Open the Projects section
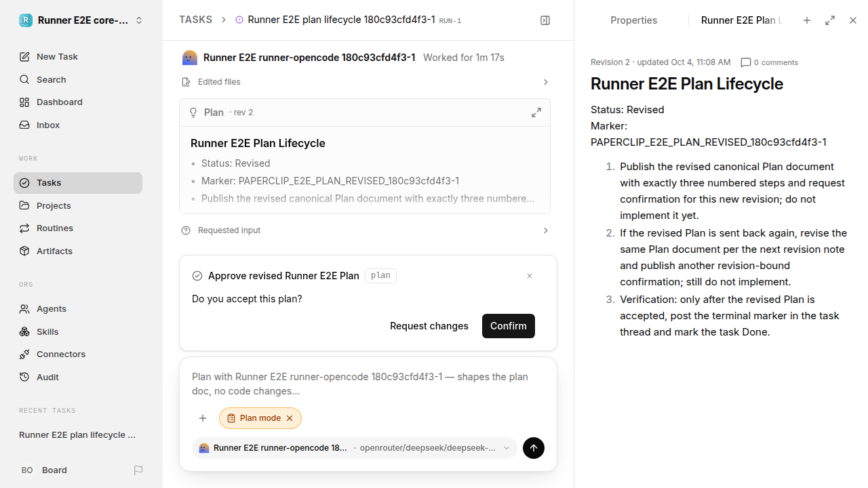Screen dimensions: 868x488 click(x=78, y=205)
